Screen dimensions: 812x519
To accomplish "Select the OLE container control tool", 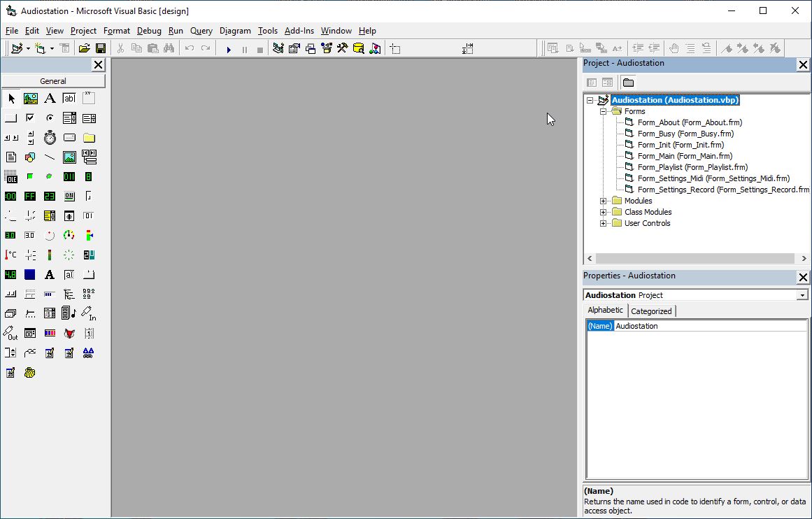I will coord(11,177).
